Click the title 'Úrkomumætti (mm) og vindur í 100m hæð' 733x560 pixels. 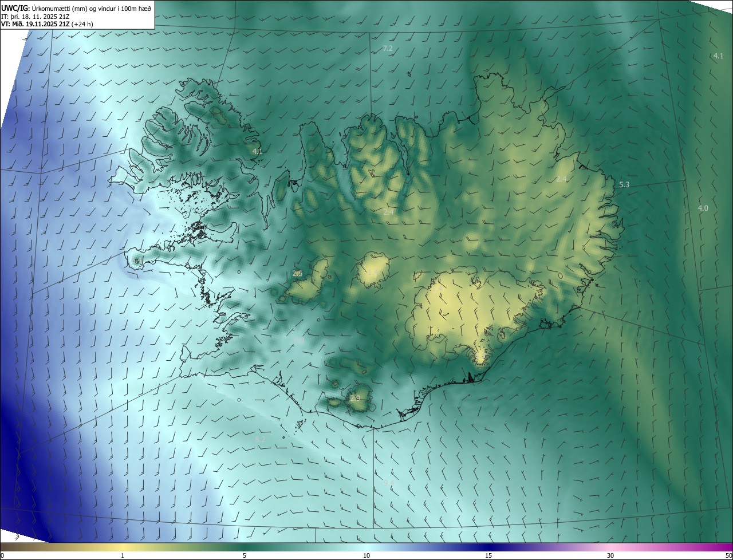click(x=92, y=9)
